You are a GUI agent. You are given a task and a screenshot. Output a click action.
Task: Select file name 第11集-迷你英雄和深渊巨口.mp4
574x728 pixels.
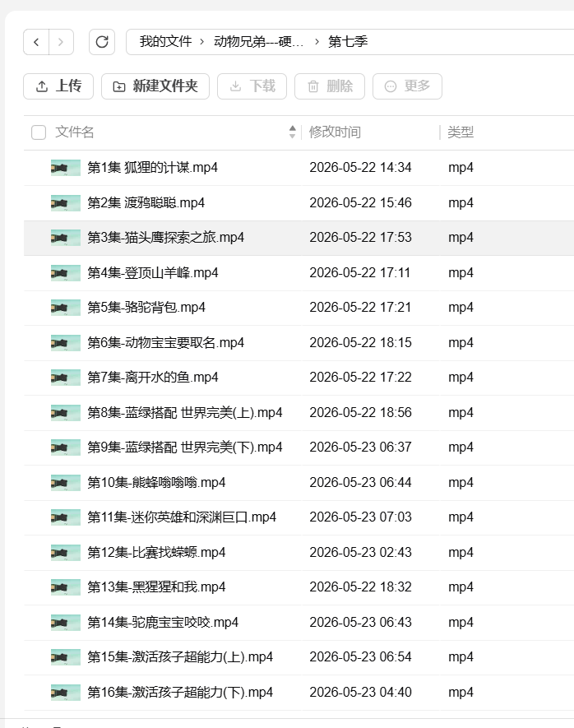pos(182,517)
